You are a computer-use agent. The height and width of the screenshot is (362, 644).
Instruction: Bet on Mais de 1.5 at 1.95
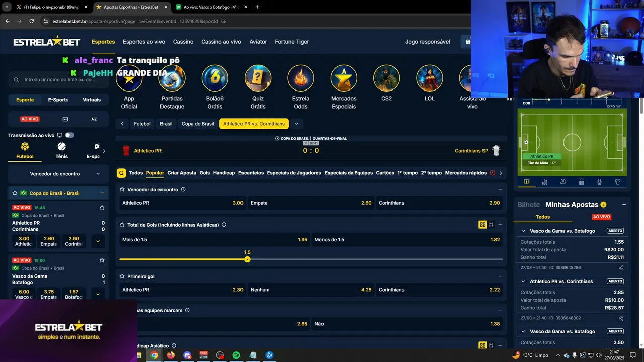(215, 240)
